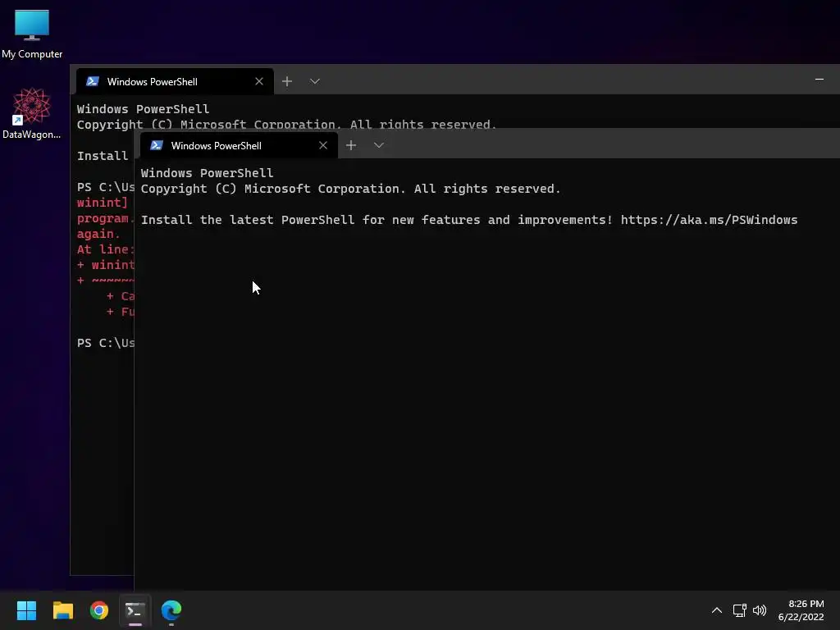
Task: Open volume control tray icon
Action: pos(760,610)
